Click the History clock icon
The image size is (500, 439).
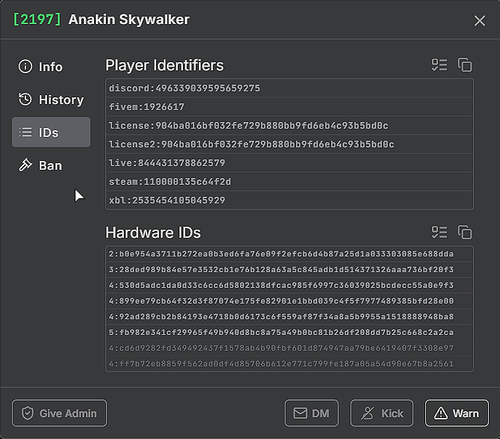coord(25,99)
